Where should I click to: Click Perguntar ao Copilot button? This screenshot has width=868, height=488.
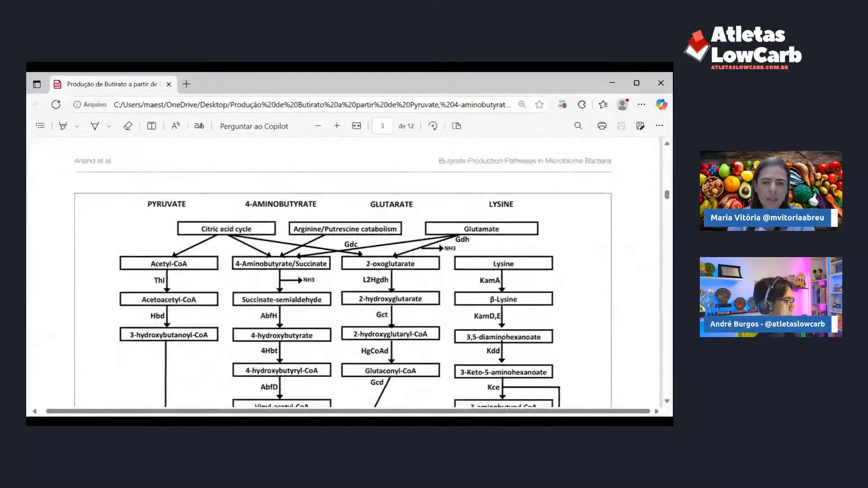254,126
